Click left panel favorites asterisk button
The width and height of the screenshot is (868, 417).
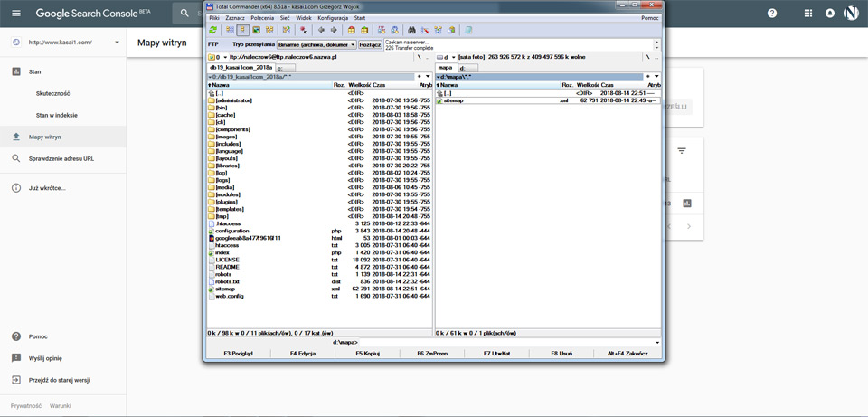pos(419,76)
